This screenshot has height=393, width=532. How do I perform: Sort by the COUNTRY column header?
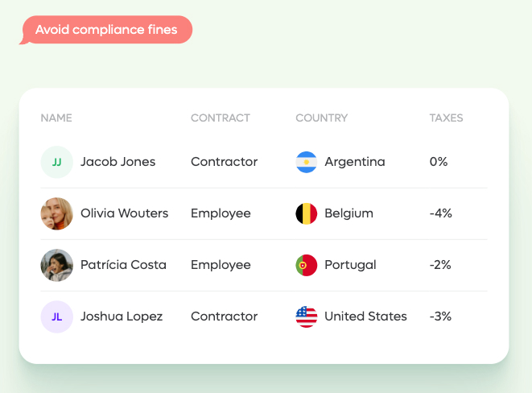point(322,118)
